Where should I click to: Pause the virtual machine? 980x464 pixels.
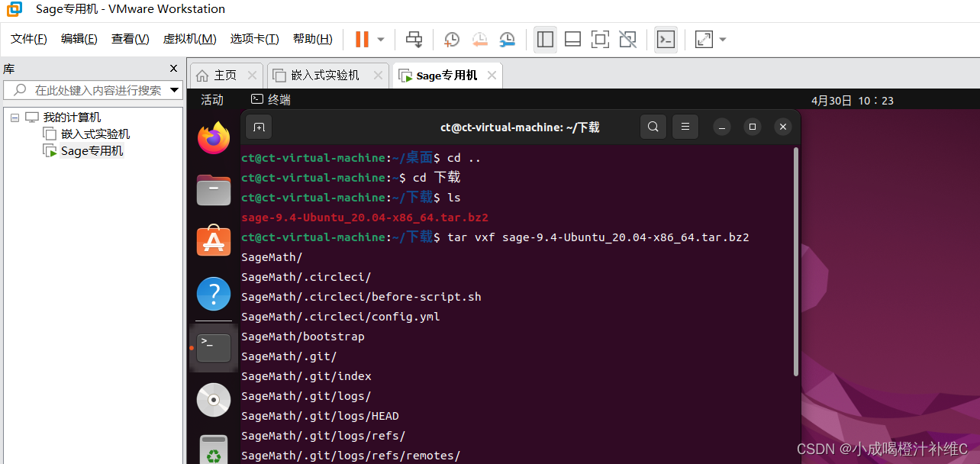point(362,39)
